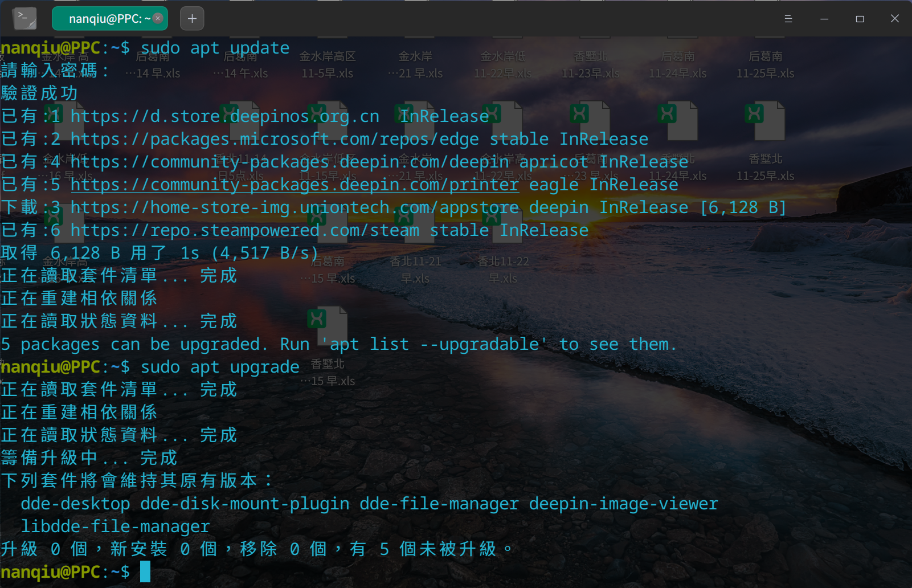Click the 'libdde-file-manager' package name
Viewport: 912px width, 588px height.
click(x=115, y=526)
